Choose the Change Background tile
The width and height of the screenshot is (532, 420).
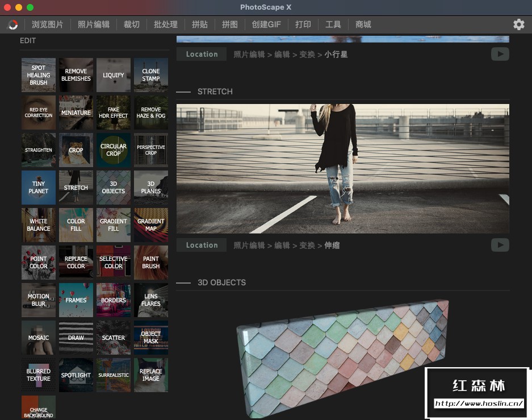coord(39,408)
